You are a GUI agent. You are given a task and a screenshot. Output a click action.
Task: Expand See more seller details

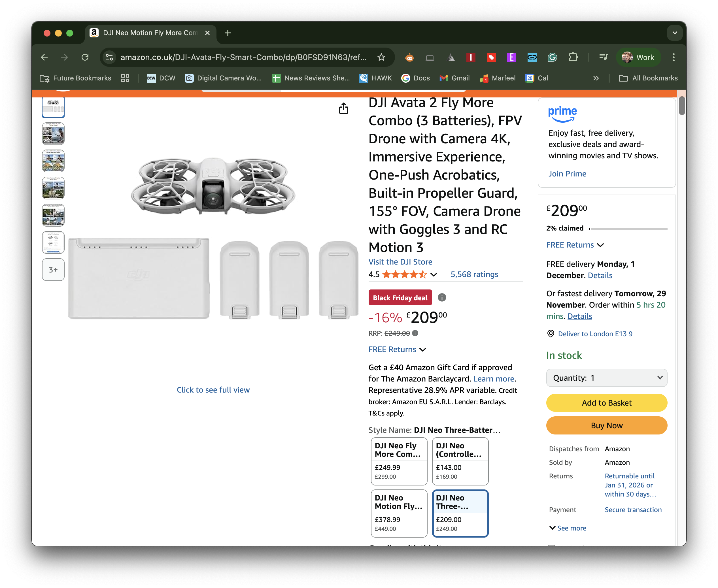(568, 528)
